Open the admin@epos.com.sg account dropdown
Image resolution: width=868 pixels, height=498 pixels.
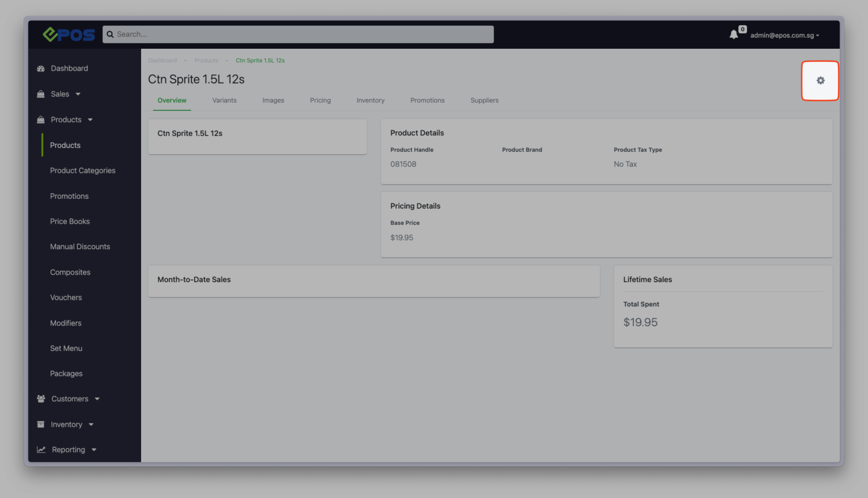coord(784,35)
